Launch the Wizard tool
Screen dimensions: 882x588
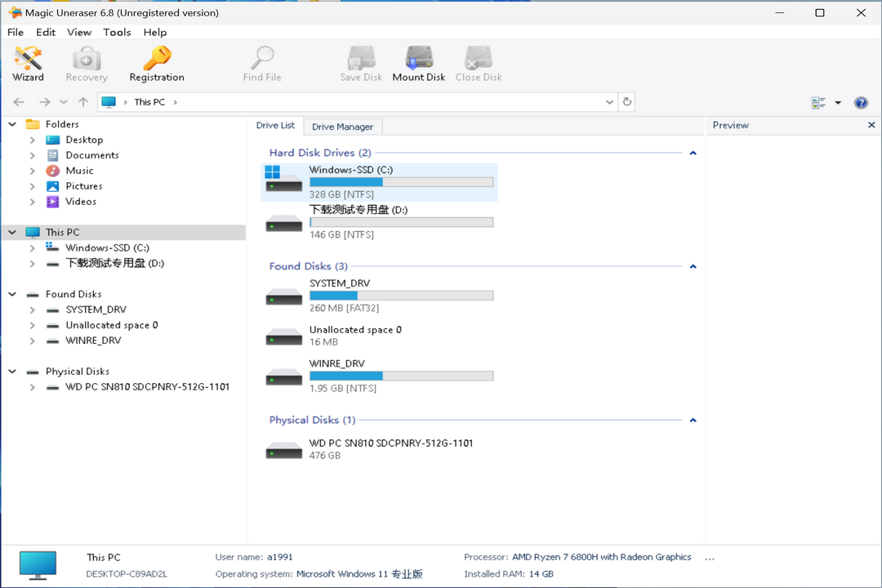point(28,64)
